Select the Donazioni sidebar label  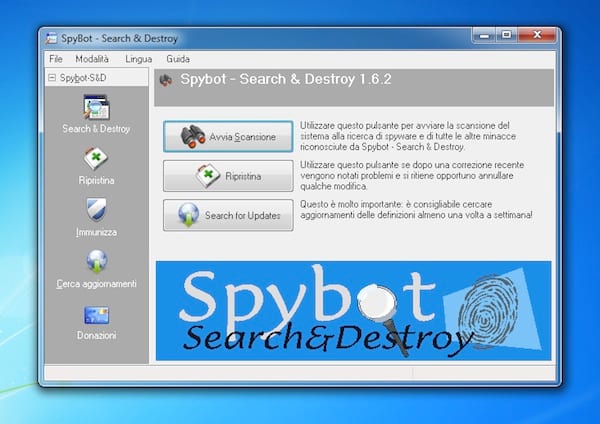point(96,335)
